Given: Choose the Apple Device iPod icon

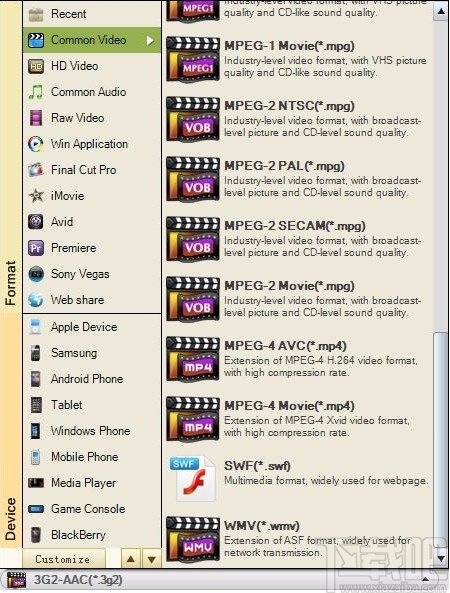Looking at the screenshot, I should tap(36, 327).
